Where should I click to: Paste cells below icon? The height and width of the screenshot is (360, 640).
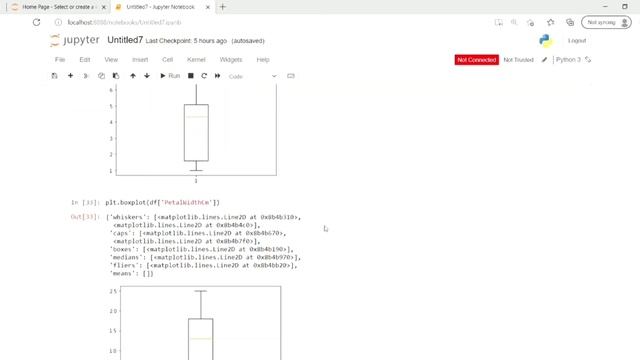click(x=116, y=76)
